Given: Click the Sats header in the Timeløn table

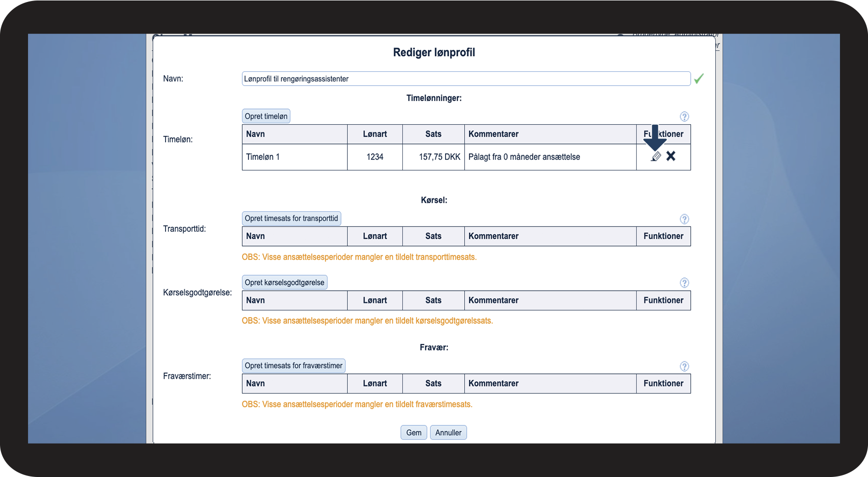Looking at the screenshot, I should (x=433, y=134).
